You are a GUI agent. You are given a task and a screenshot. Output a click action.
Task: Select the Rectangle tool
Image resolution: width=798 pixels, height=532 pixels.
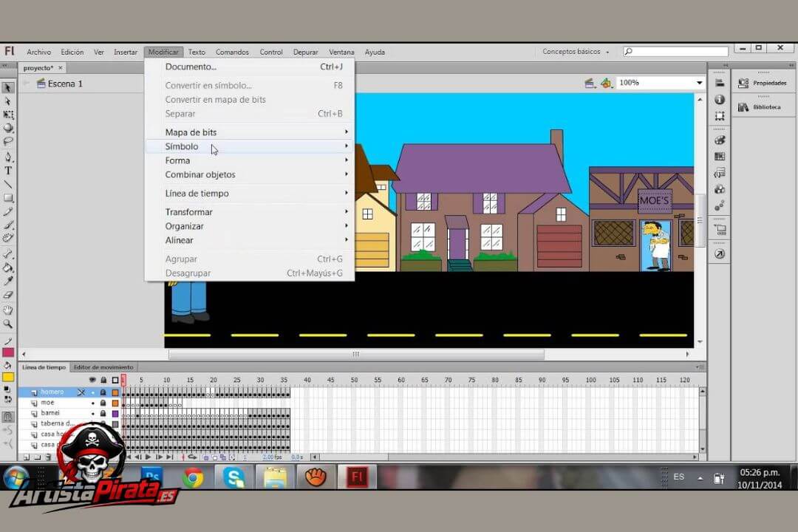[7, 197]
